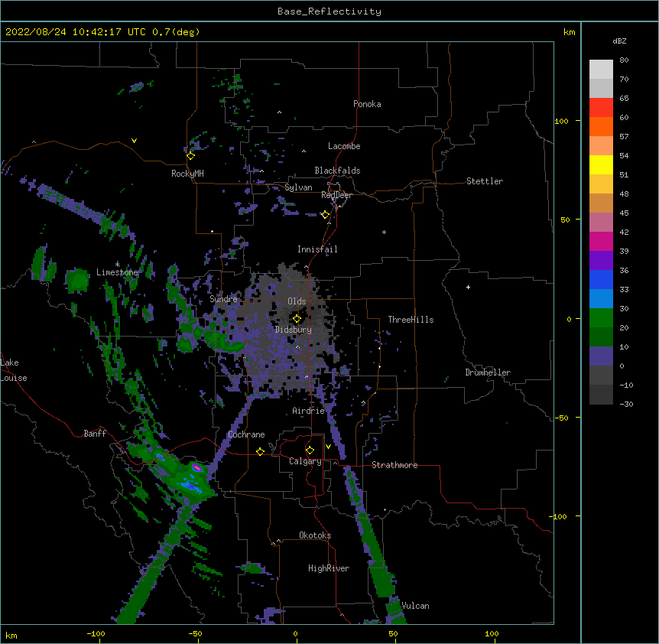Select the Lacombe label
The height and width of the screenshot is (644, 659).
coord(344,146)
